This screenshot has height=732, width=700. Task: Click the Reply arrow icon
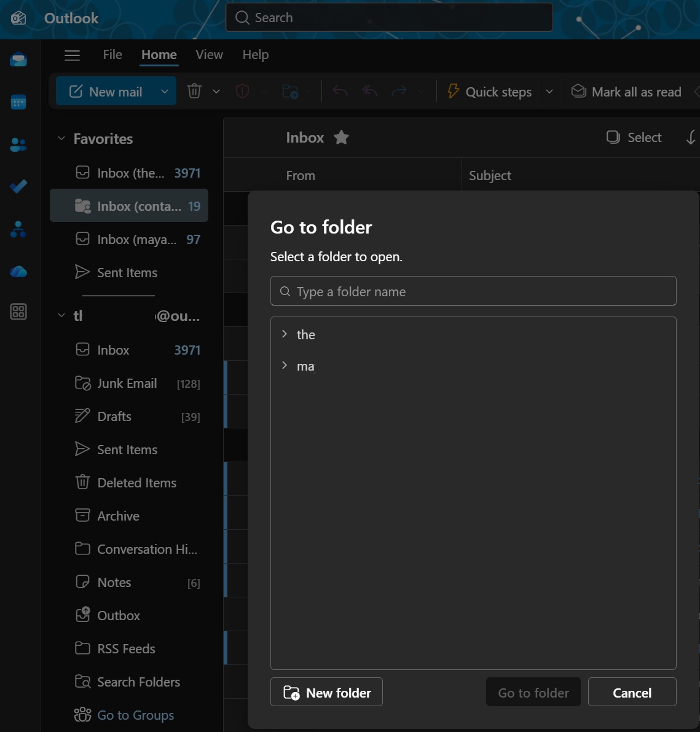[340, 91]
